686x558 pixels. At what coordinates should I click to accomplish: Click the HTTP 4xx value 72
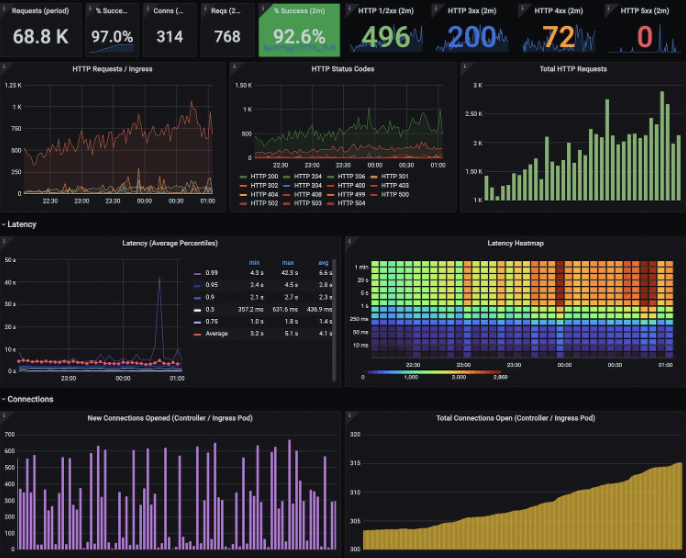pyautogui.click(x=558, y=37)
